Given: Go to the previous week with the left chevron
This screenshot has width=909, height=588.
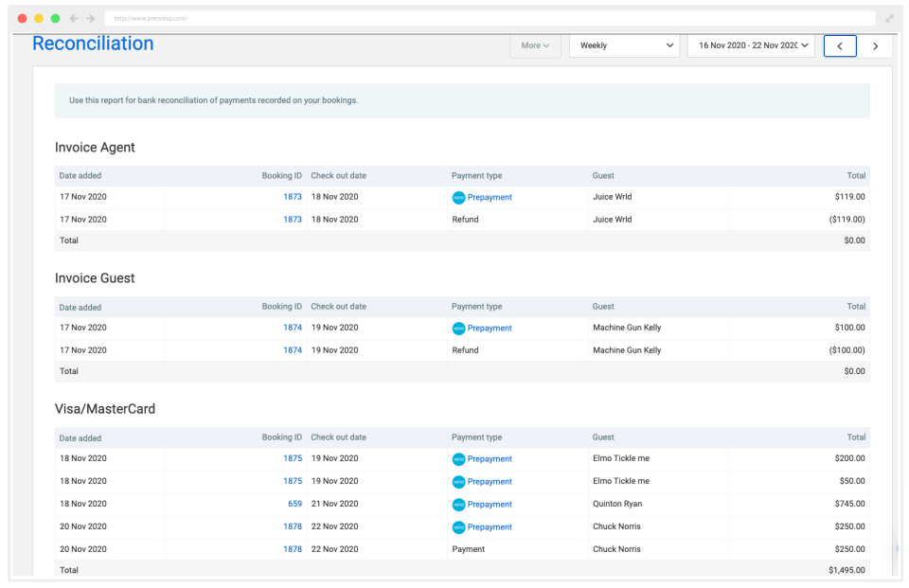Looking at the screenshot, I should pyautogui.click(x=840, y=45).
